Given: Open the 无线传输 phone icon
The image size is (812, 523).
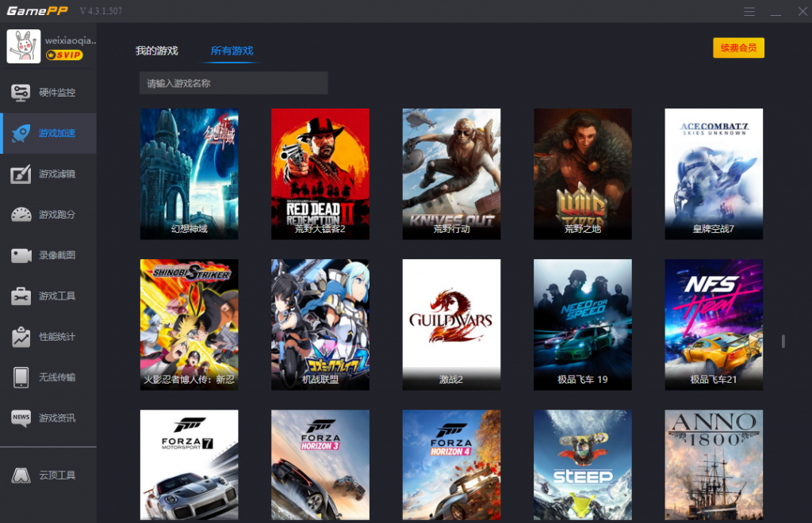Looking at the screenshot, I should 21,377.
